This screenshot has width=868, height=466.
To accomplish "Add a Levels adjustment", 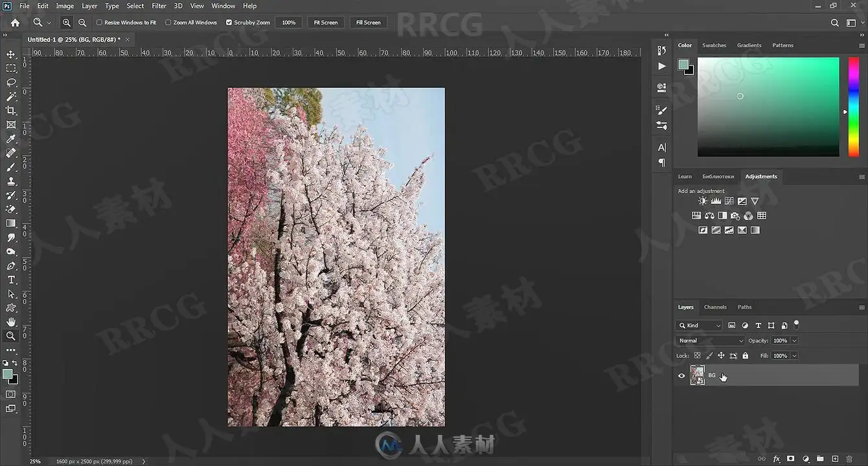I will click(x=716, y=201).
